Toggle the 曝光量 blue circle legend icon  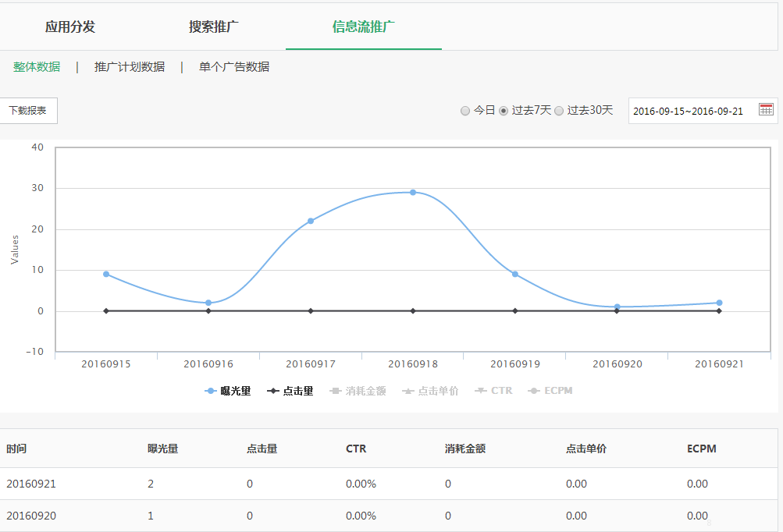tap(208, 390)
